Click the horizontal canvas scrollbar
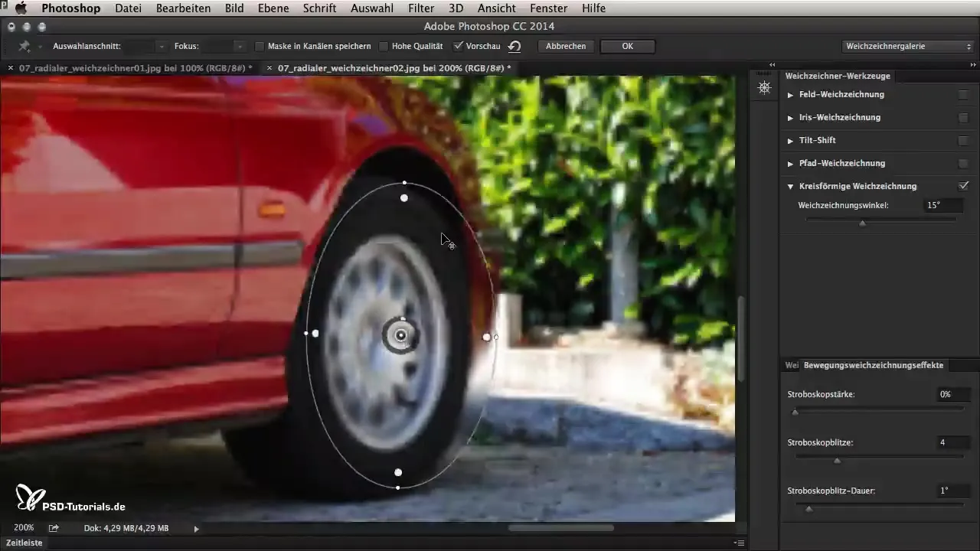 [561, 527]
